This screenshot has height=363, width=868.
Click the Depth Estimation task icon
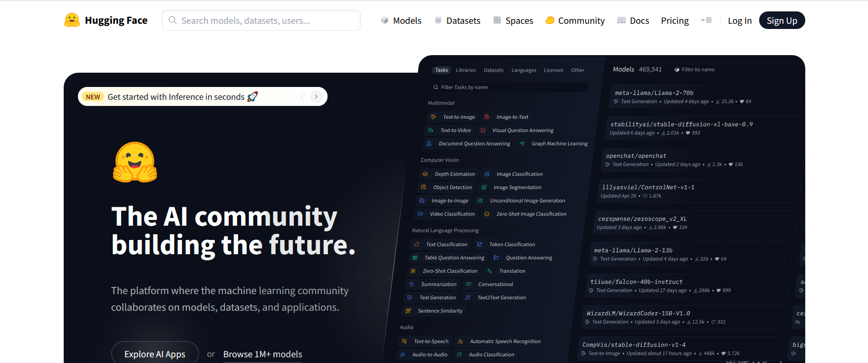pyautogui.click(x=425, y=174)
